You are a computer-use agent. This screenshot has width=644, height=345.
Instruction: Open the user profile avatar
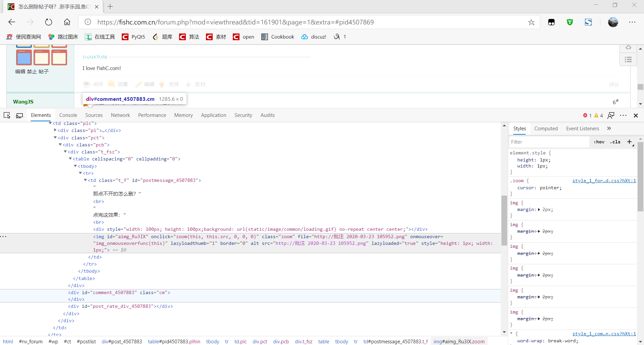(613, 22)
